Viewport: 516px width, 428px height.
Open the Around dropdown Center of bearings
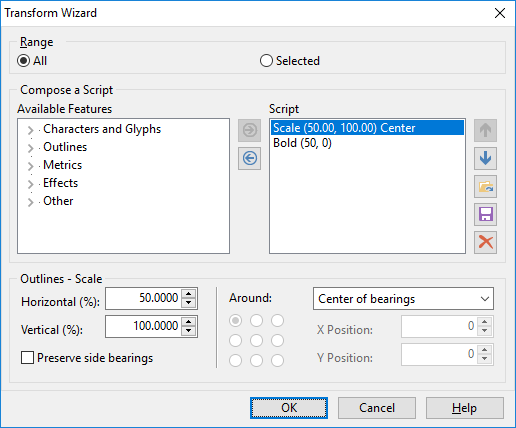point(403,299)
